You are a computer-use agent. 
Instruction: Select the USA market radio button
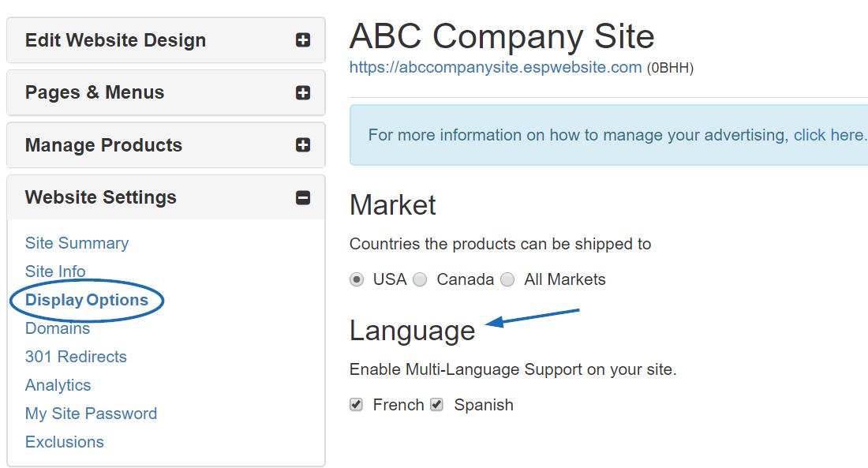[x=357, y=279]
